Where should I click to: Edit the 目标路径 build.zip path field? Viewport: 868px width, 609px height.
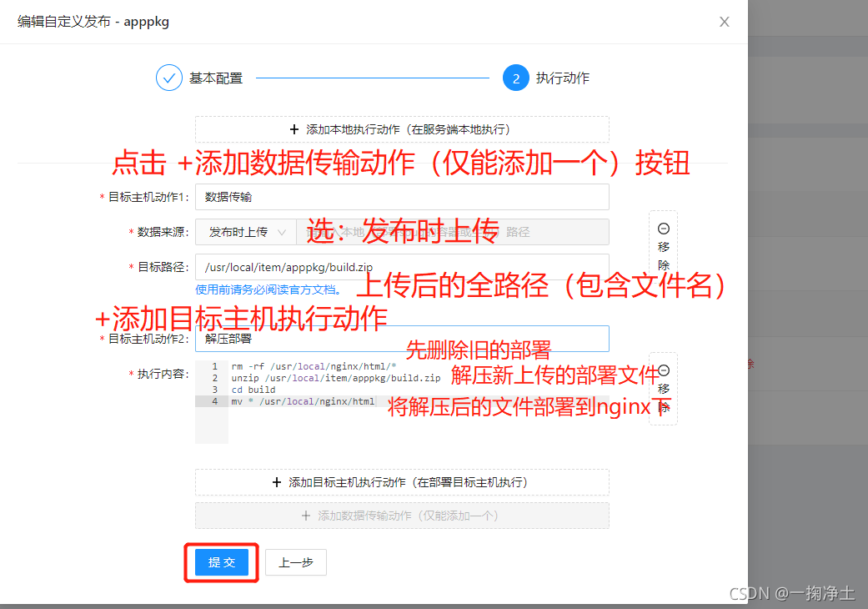point(402,267)
